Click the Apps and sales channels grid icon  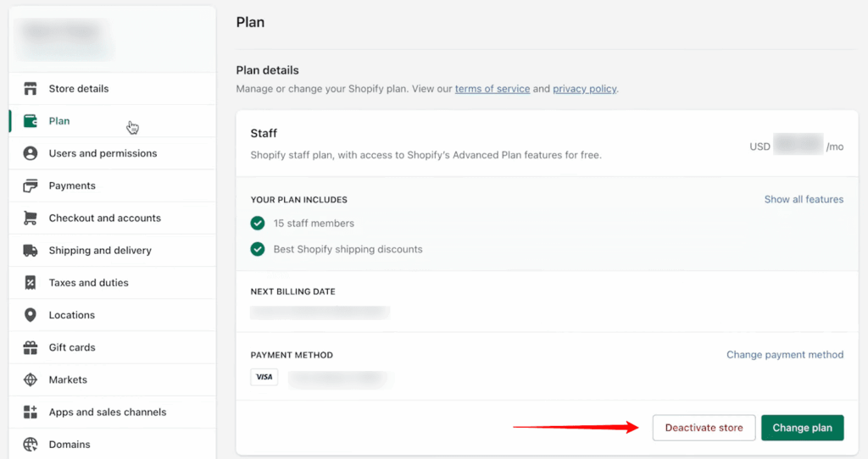pos(31,412)
